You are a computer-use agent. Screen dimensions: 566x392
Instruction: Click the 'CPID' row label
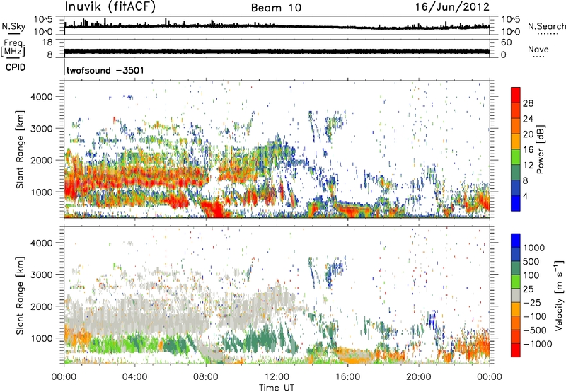(x=16, y=67)
